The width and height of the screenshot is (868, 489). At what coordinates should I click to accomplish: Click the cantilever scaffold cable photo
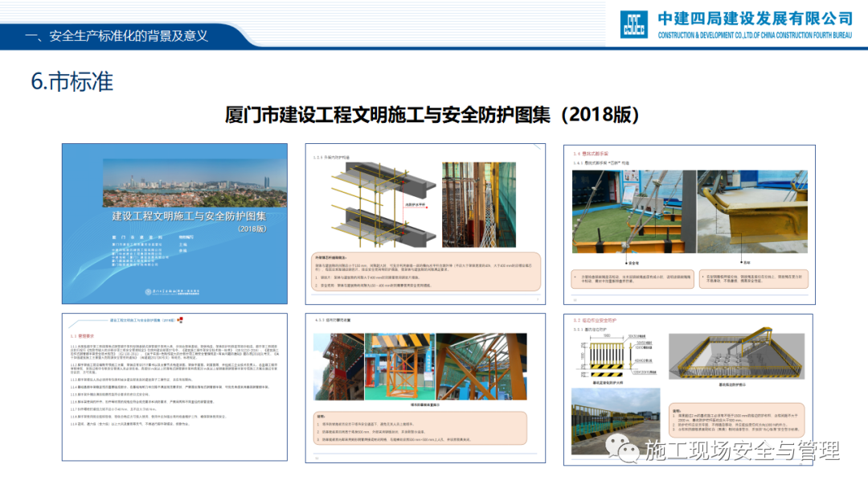point(634,212)
